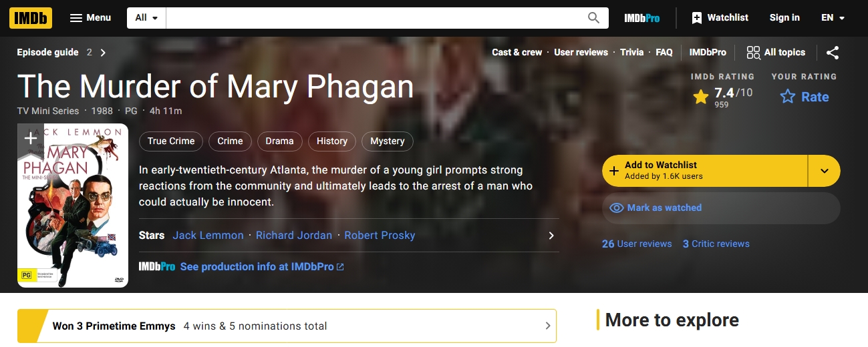The width and height of the screenshot is (868, 347).
Task: Click the yellow Add to Watchlist button
Action: 705,170
